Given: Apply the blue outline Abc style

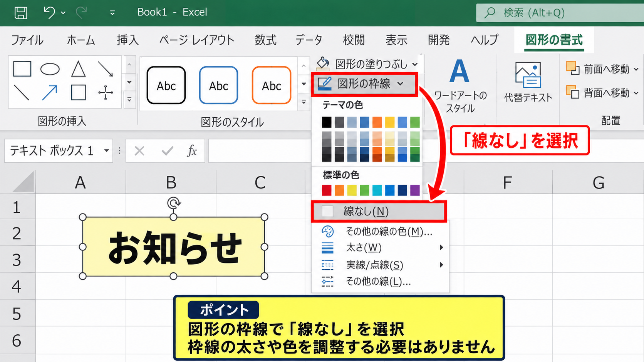Looking at the screenshot, I should (x=218, y=85).
